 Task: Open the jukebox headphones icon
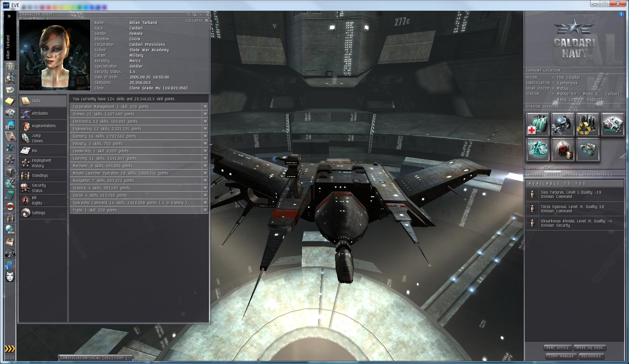[10, 253]
